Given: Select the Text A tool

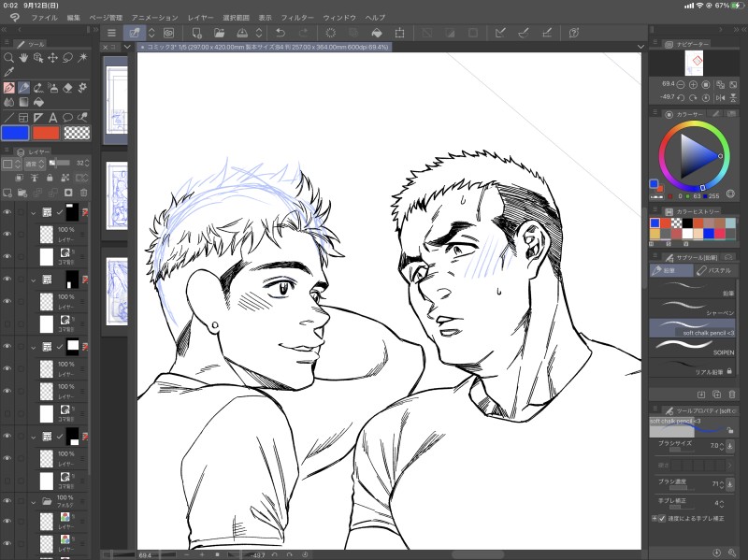Looking at the screenshot, I should point(52,118).
